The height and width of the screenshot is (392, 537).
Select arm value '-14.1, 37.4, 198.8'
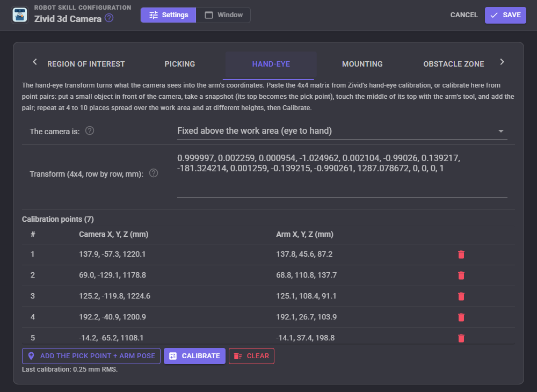[305, 338]
